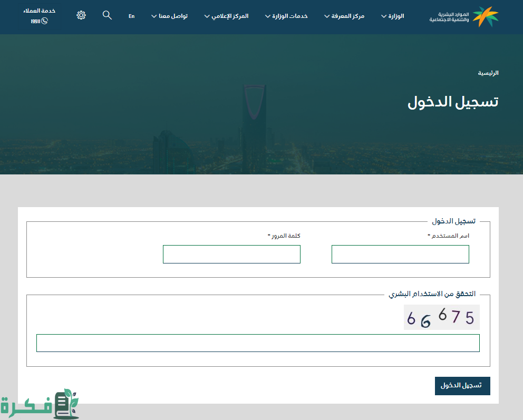Open the تواصل معنا menu item
Viewport: 523px width, 420px height.
pyautogui.click(x=170, y=16)
